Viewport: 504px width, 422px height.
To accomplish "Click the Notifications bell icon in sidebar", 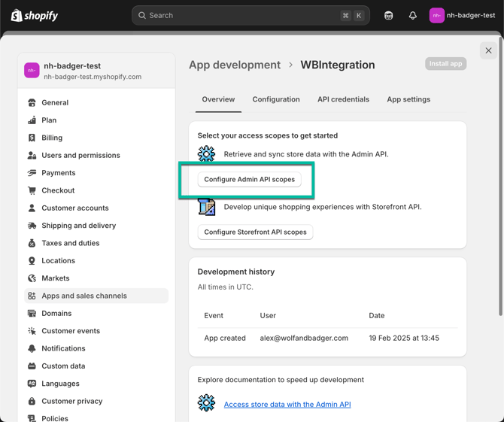I will 32,348.
